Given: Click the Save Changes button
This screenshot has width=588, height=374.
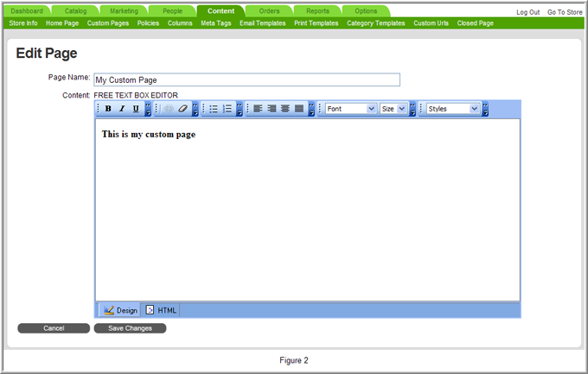Looking at the screenshot, I should tap(130, 328).
